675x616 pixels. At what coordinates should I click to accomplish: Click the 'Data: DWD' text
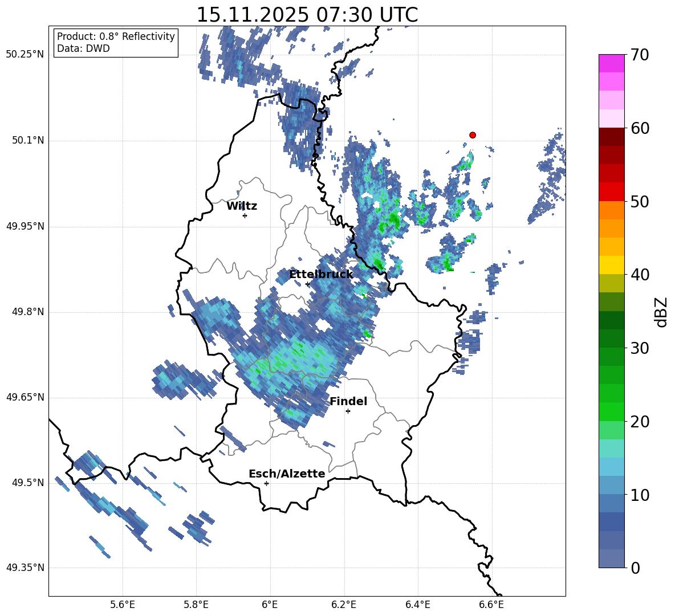(83, 48)
